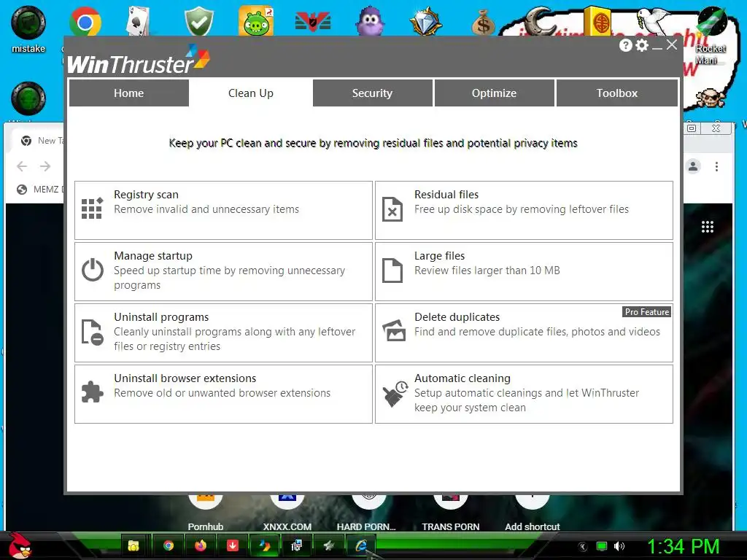Screen dimensions: 747x560
Task: Open the Angry Birds green pig desktop icon
Action: [x=256, y=21]
